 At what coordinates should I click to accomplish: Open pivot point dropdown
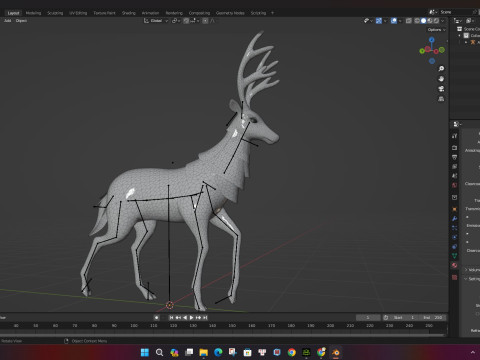[x=176, y=21]
